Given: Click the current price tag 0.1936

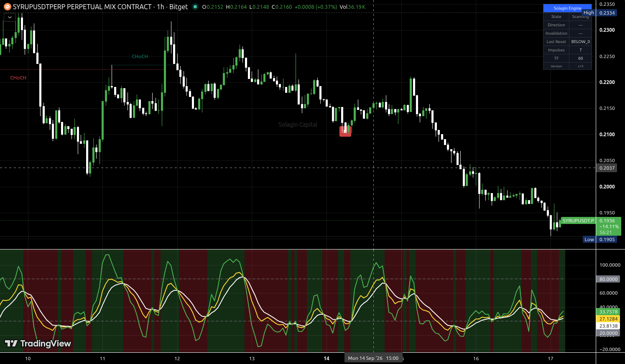Looking at the screenshot, I should pyautogui.click(x=607, y=221).
